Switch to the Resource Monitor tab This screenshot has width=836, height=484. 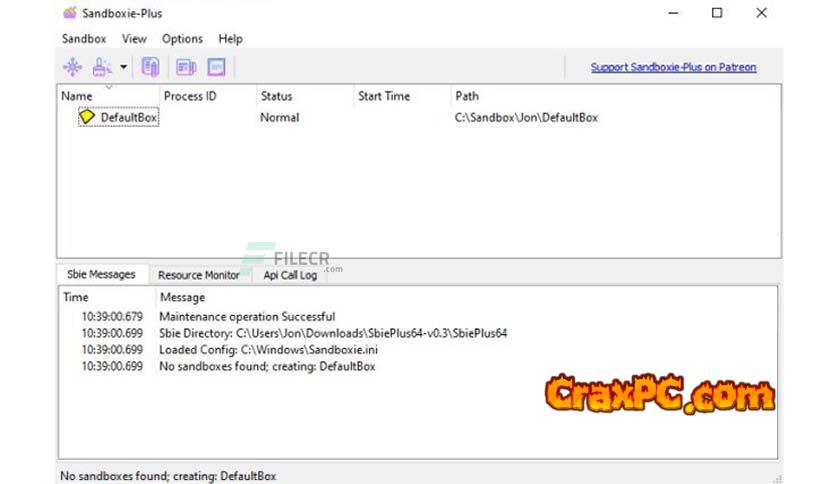(x=199, y=275)
